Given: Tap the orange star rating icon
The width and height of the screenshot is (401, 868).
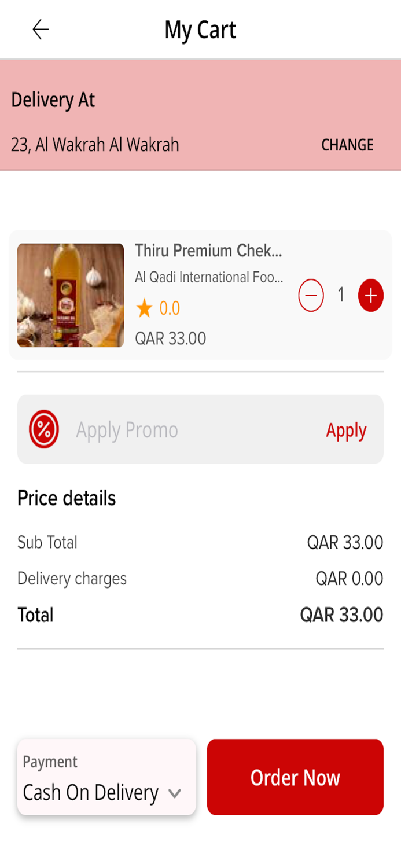Looking at the screenshot, I should point(143,308).
